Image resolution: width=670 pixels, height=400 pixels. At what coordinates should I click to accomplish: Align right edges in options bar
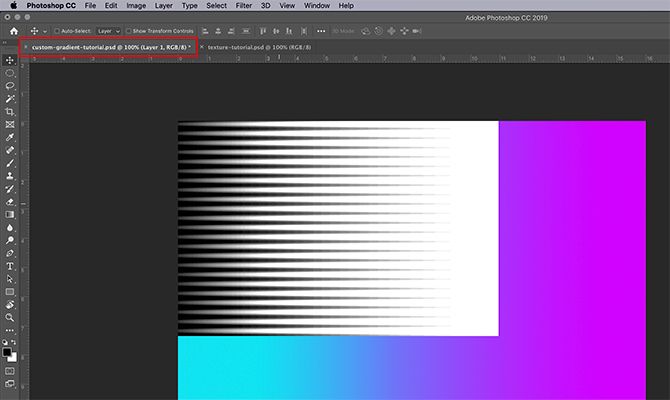point(231,31)
